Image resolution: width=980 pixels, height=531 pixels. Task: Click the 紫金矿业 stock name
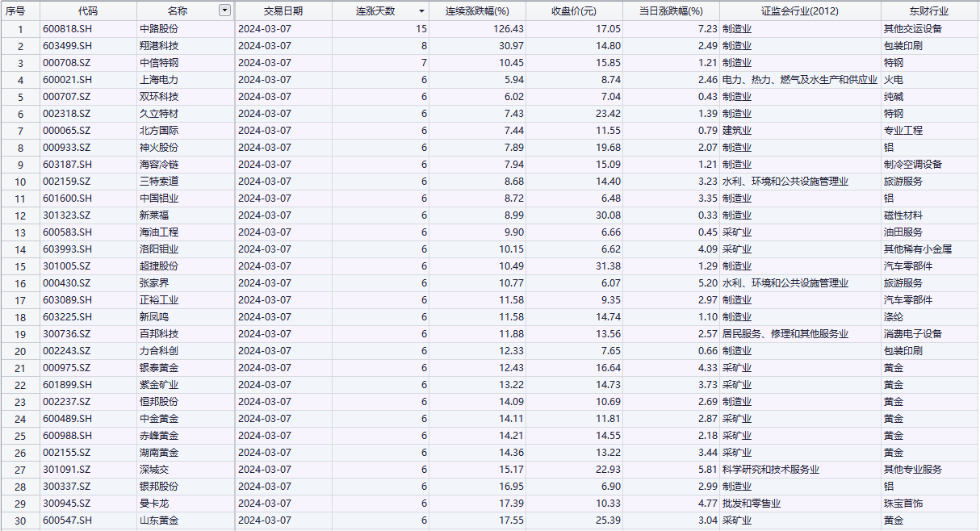point(159,385)
